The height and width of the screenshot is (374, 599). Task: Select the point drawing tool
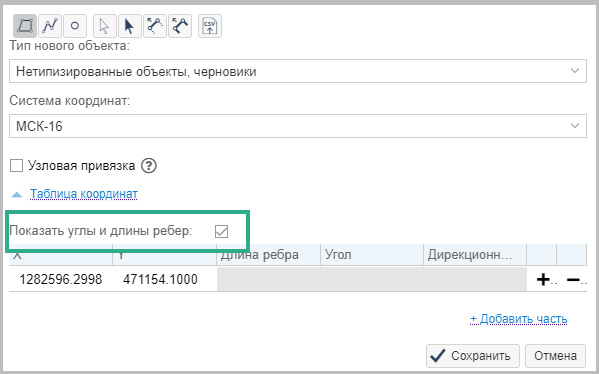pyautogui.click(x=75, y=26)
